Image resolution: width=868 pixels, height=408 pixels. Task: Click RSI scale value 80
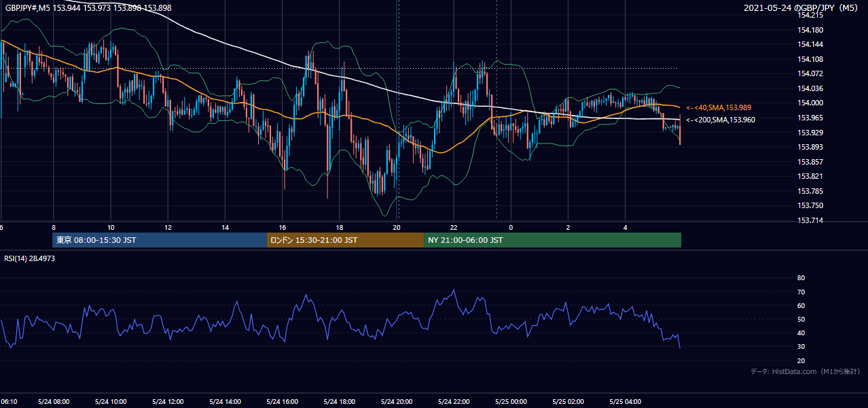[x=801, y=278]
